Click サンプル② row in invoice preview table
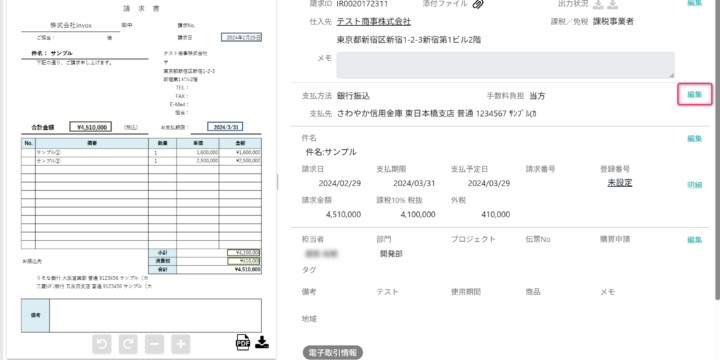The image size is (720, 360). [x=141, y=161]
